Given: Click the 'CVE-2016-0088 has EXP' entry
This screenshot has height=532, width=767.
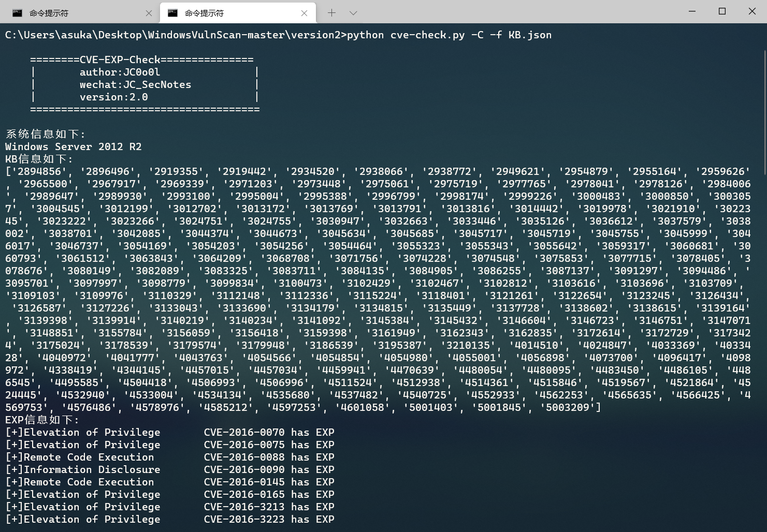Looking at the screenshot, I should 269,457.
